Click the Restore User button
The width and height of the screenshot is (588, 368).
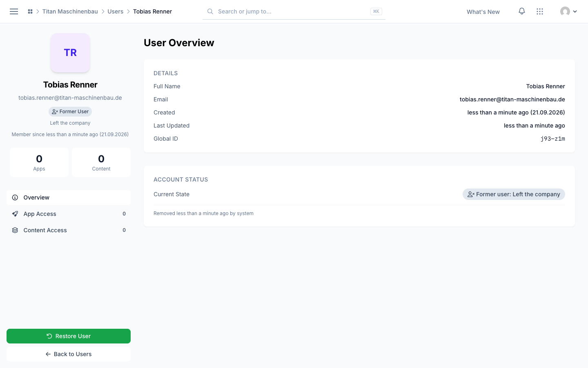point(69,336)
